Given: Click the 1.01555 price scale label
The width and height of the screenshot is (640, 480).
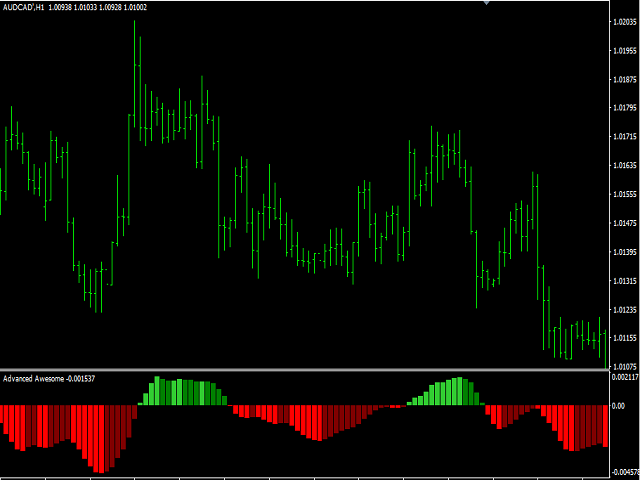Looking at the screenshot, I should (625, 195).
